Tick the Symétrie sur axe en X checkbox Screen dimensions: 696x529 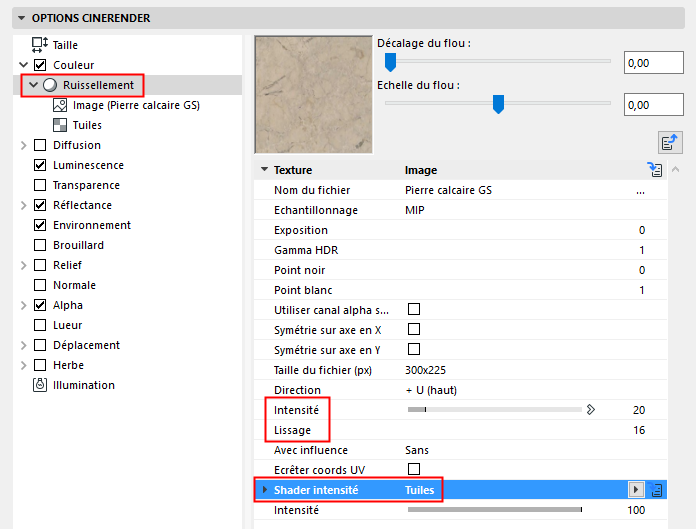413,329
